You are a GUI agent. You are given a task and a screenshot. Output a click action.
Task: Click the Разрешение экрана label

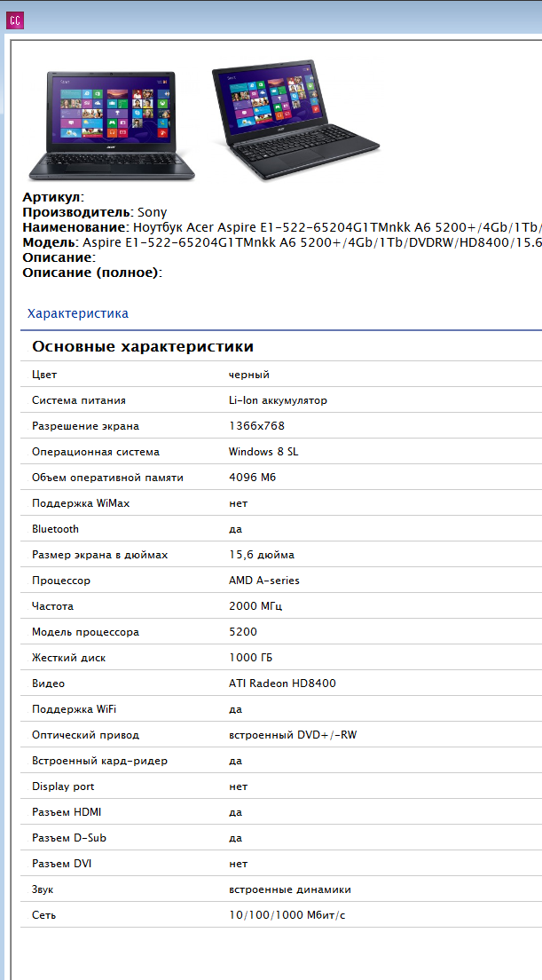(x=85, y=426)
